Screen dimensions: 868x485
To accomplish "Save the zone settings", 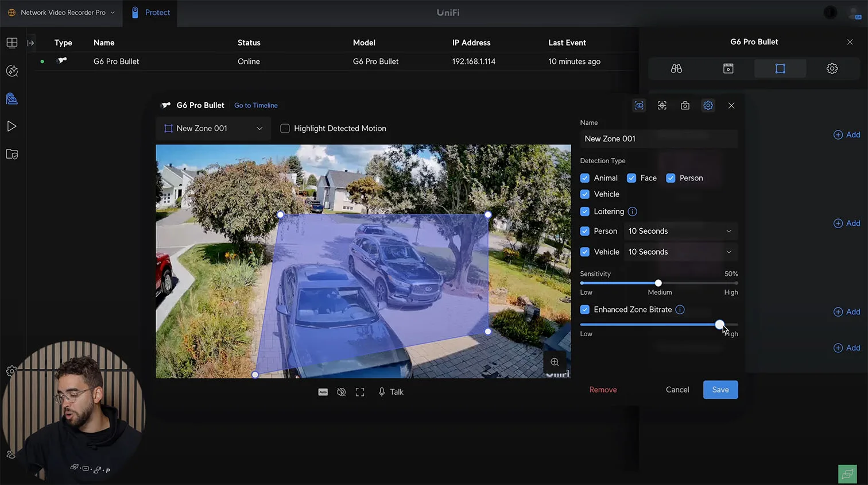I will click(x=720, y=390).
